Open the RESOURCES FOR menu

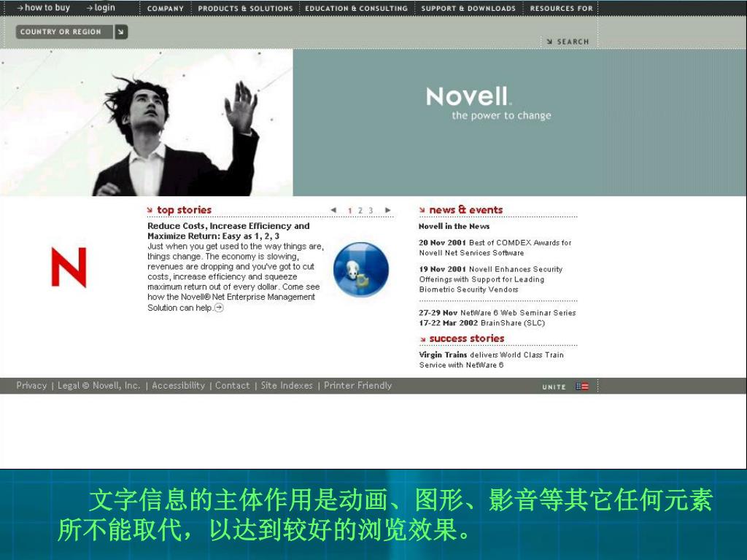click(x=561, y=9)
